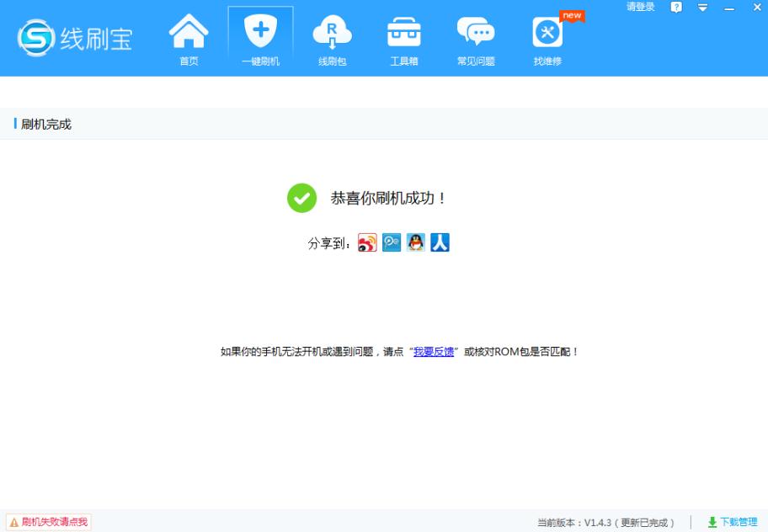This screenshot has width=768, height=532.
Task: Click the 线刷宝 logo
Action: point(74,37)
